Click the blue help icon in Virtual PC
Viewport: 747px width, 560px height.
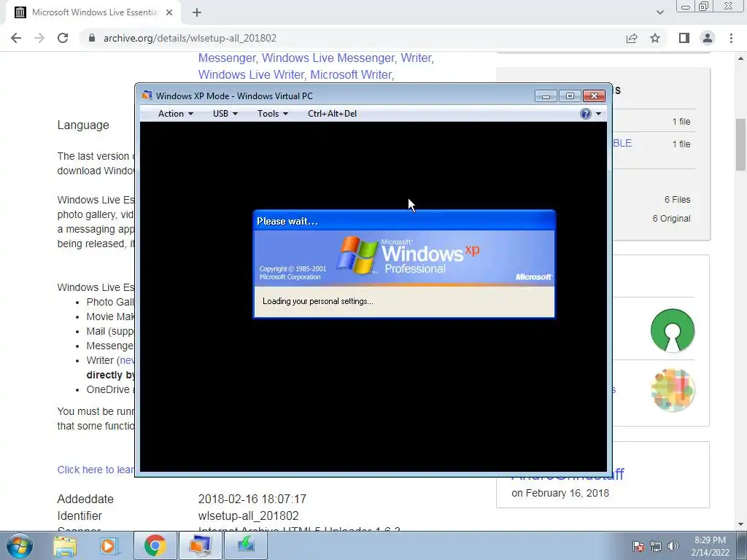[x=586, y=114]
